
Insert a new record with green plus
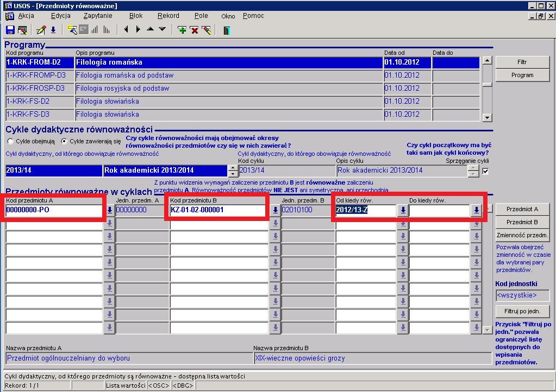[x=182, y=30]
